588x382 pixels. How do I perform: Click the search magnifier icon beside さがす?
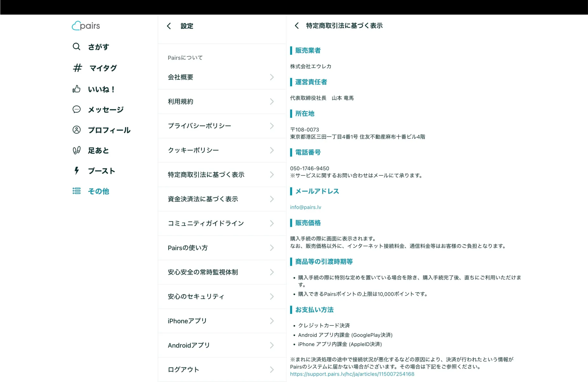(x=76, y=47)
